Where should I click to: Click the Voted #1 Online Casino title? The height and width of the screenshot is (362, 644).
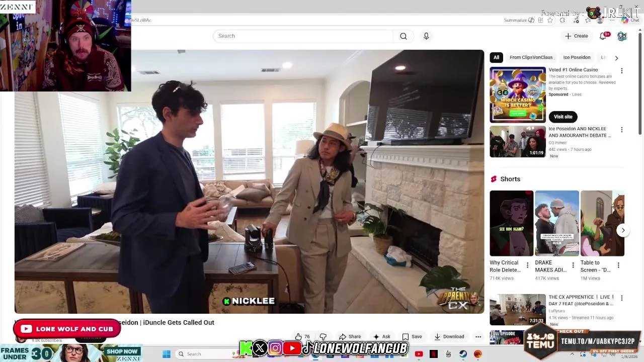click(x=573, y=70)
